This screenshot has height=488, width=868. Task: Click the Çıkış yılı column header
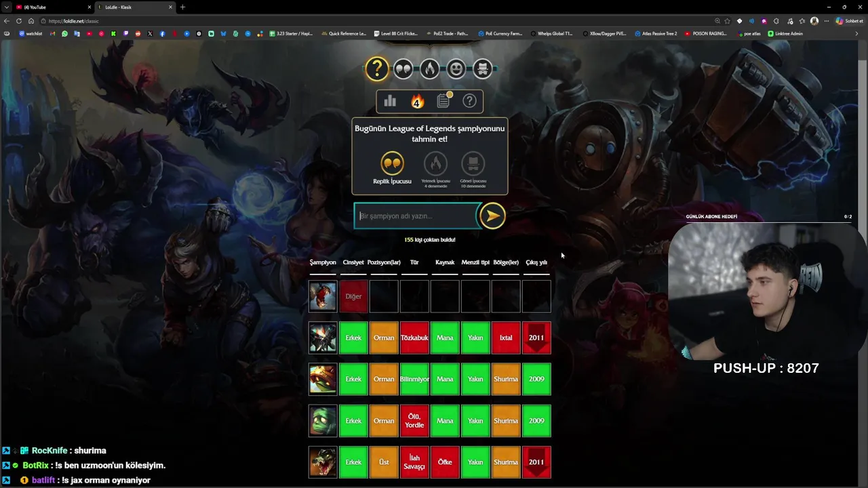[x=536, y=262]
